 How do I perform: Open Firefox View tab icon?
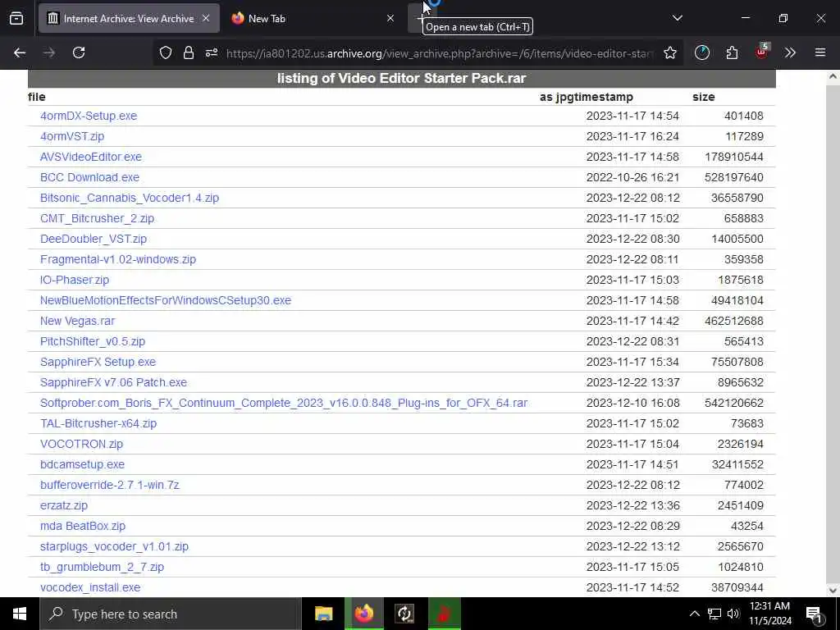click(x=16, y=18)
